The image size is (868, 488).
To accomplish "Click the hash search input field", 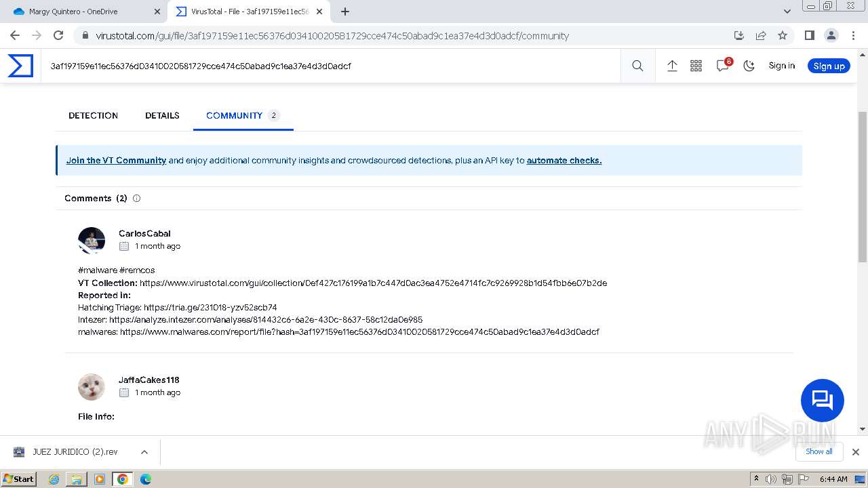I will (x=330, y=66).
